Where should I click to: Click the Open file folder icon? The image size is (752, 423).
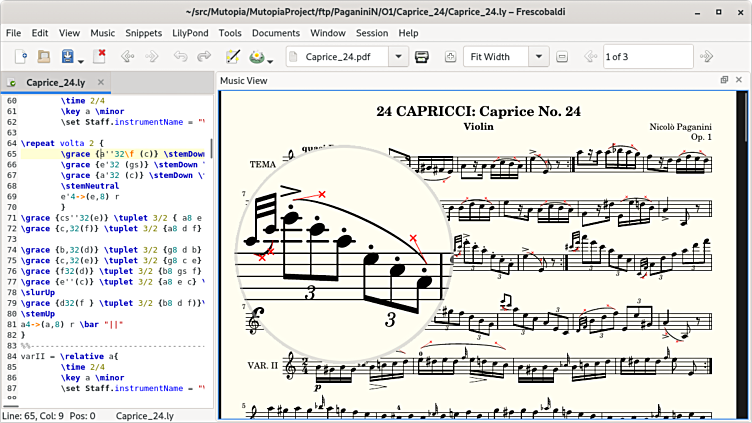tap(43, 57)
